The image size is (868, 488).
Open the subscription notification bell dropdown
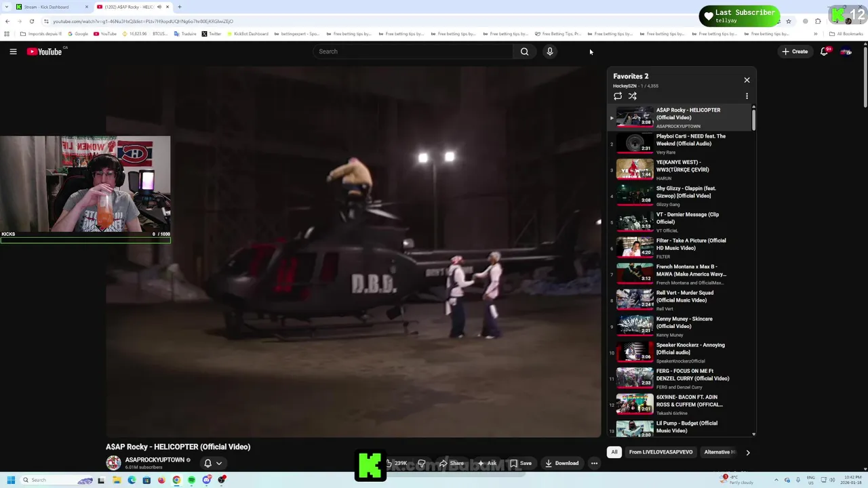[212, 463]
